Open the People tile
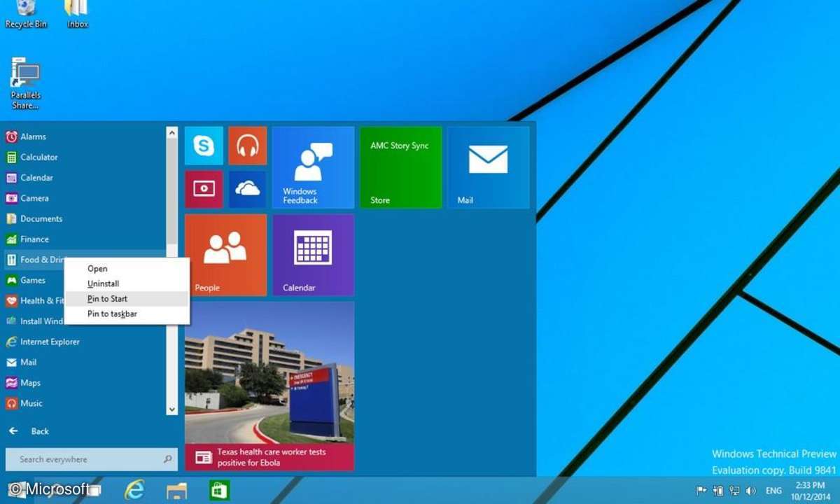 coord(225,255)
